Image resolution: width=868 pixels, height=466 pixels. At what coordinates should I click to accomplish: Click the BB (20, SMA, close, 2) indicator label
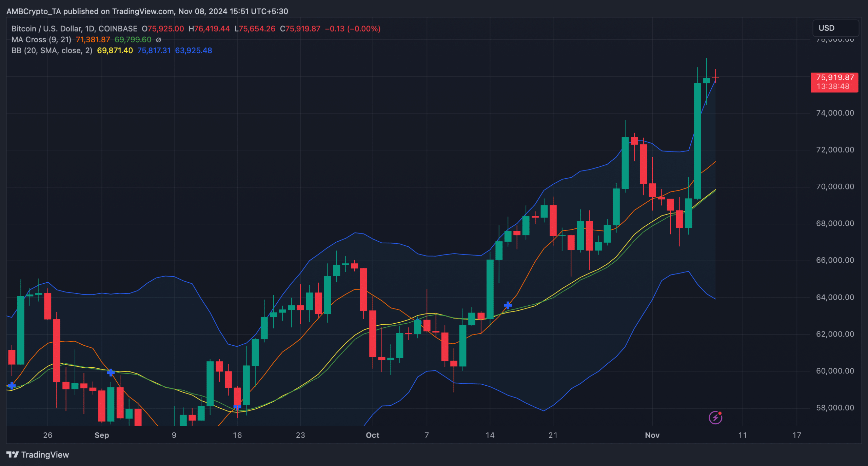point(52,50)
